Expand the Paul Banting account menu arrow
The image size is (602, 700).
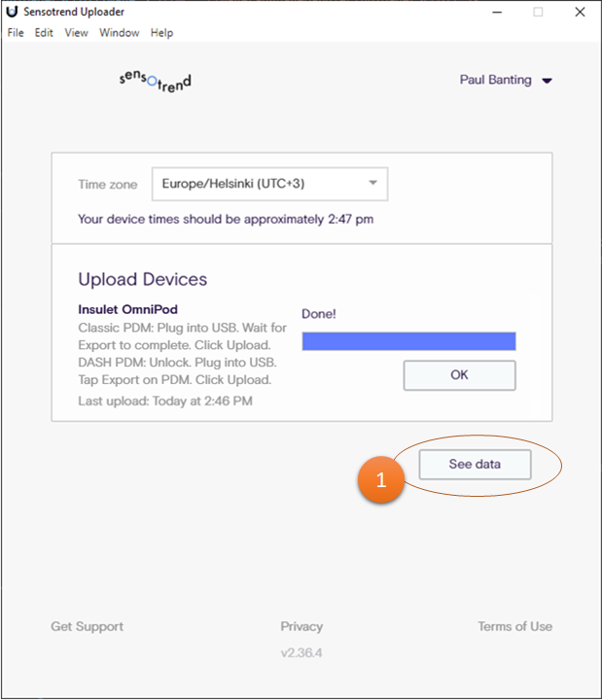coord(548,81)
